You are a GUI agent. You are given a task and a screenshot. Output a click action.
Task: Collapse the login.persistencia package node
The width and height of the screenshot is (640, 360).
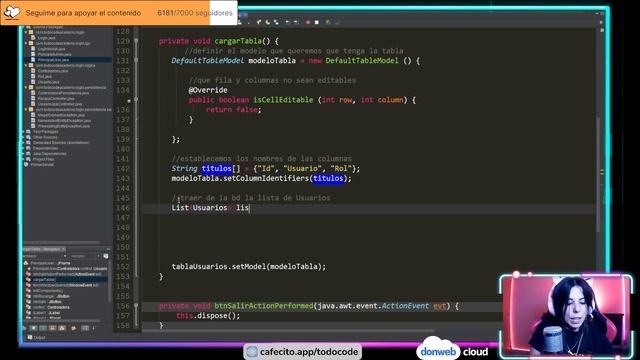(x=26, y=87)
